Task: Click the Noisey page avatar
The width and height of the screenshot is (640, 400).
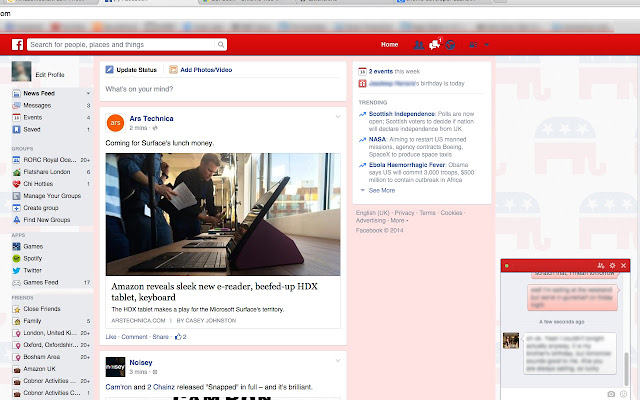Action: tap(116, 367)
